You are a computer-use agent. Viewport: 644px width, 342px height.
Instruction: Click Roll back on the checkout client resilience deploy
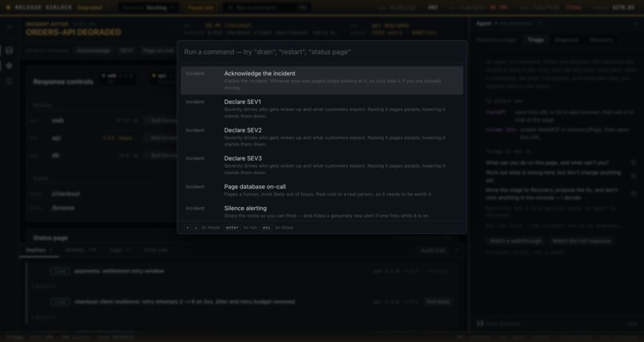coord(437,301)
